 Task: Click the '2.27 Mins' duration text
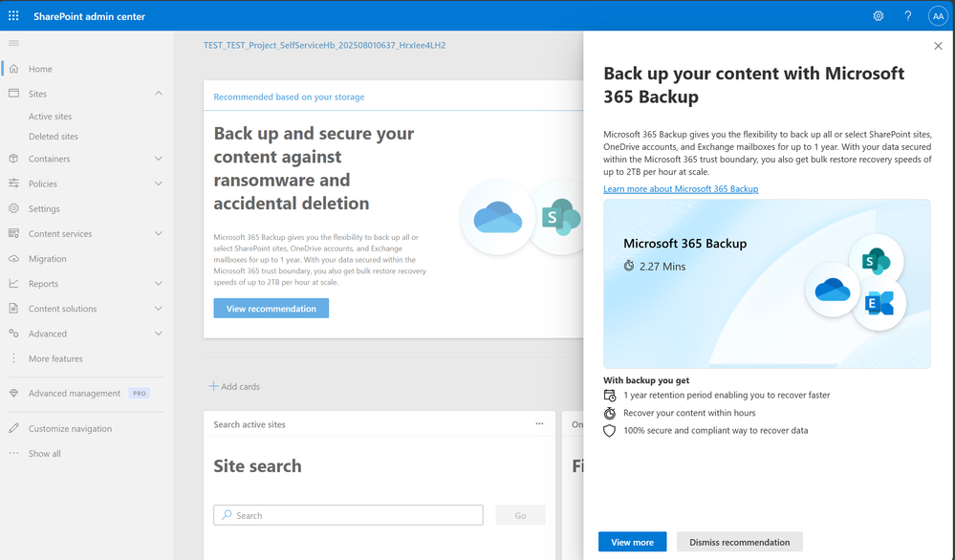[662, 266]
